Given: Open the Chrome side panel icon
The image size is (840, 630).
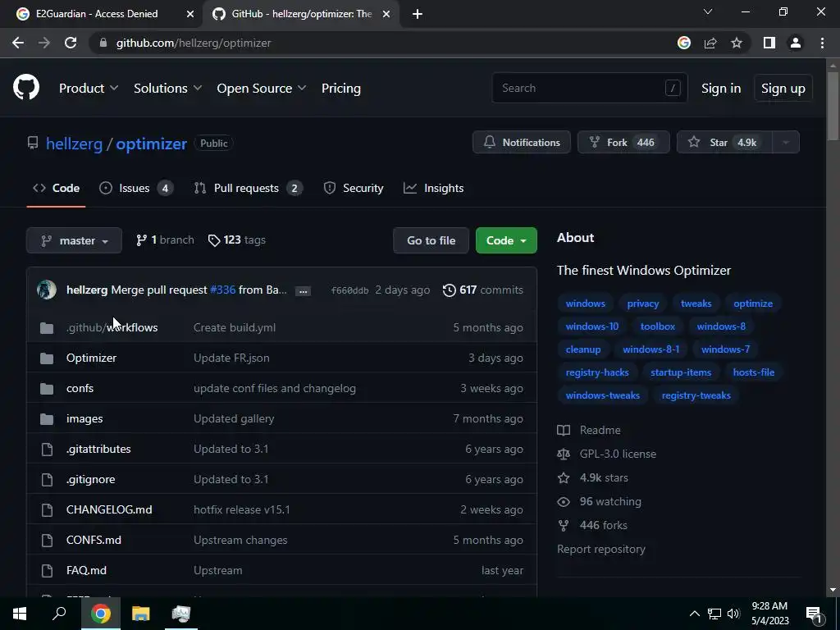Looking at the screenshot, I should tap(769, 43).
